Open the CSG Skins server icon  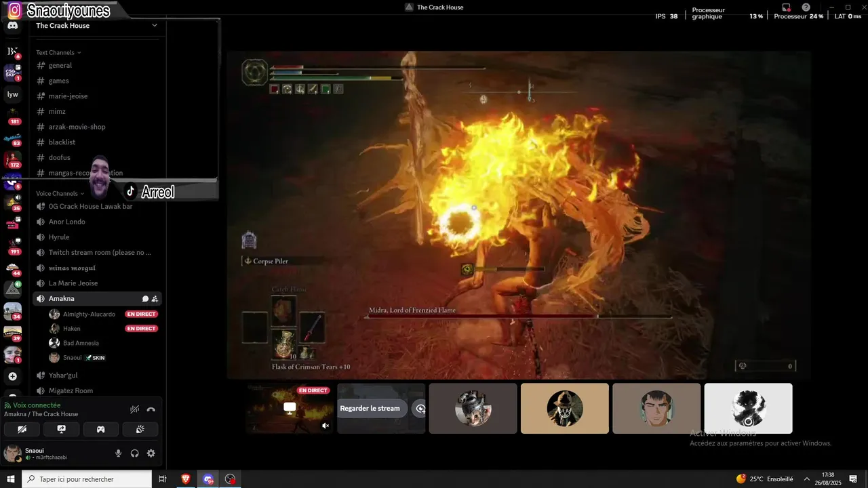(12, 73)
